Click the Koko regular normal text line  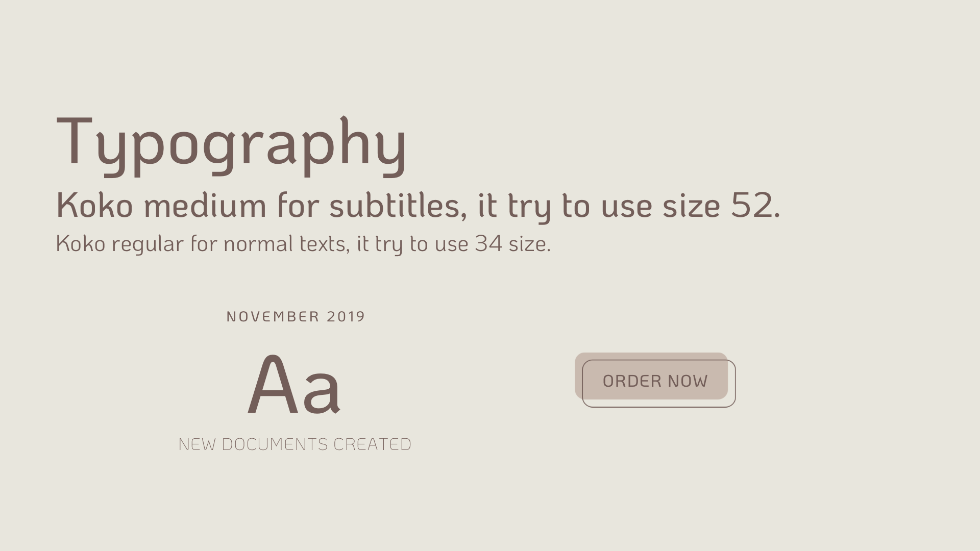click(x=303, y=244)
